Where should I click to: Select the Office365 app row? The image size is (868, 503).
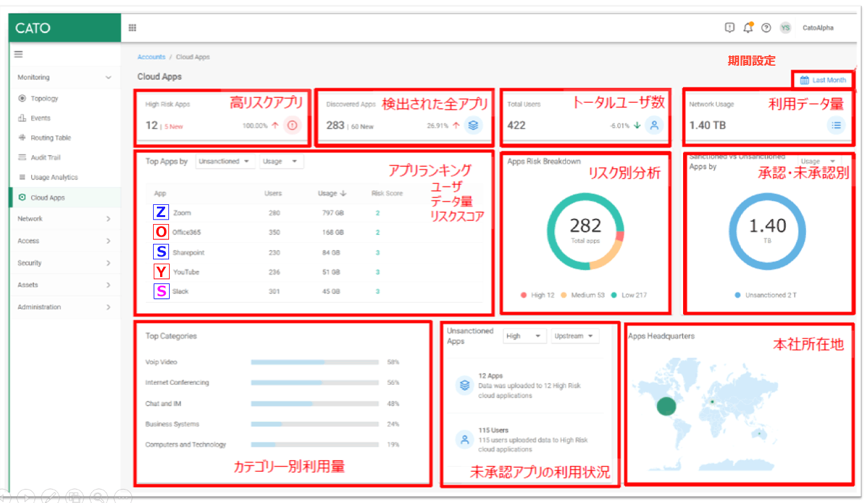coord(313,232)
